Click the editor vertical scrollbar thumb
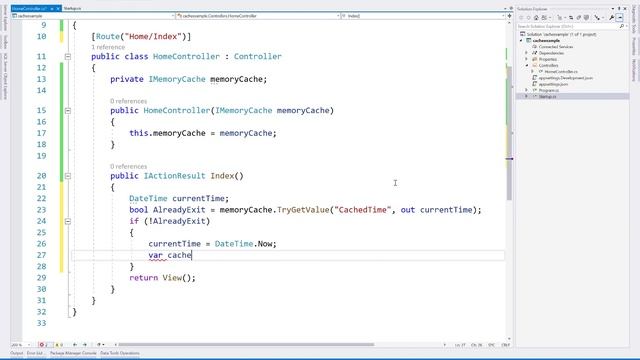Screen dimensions: 640x360 [509, 133]
